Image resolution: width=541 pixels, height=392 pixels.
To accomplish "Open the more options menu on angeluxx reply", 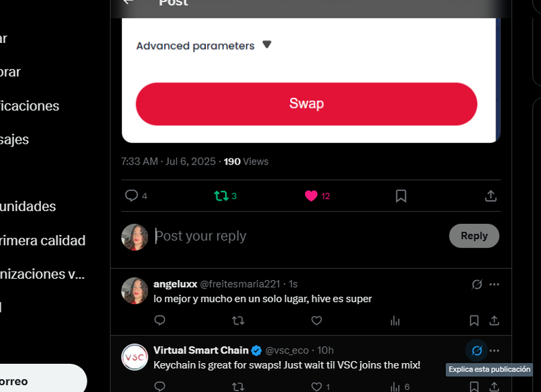I will [495, 284].
